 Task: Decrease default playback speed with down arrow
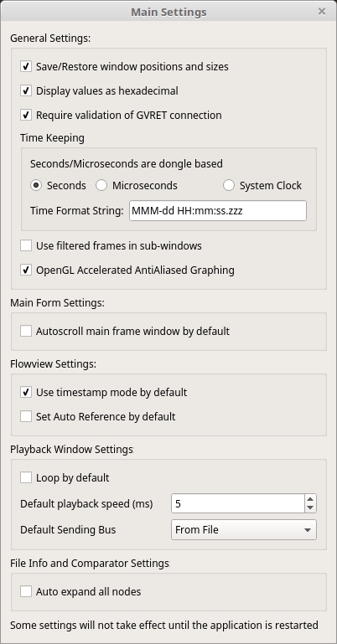tap(310, 508)
